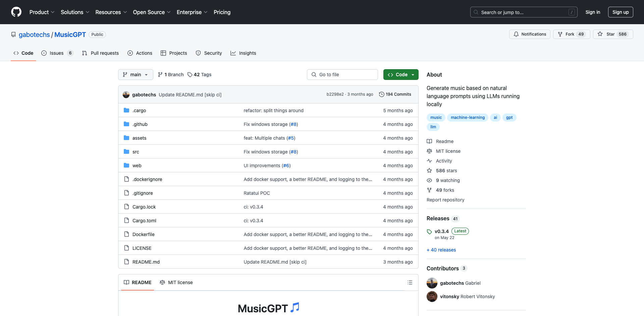
Task: Switch to the Issues tab
Action: pyautogui.click(x=57, y=53)
